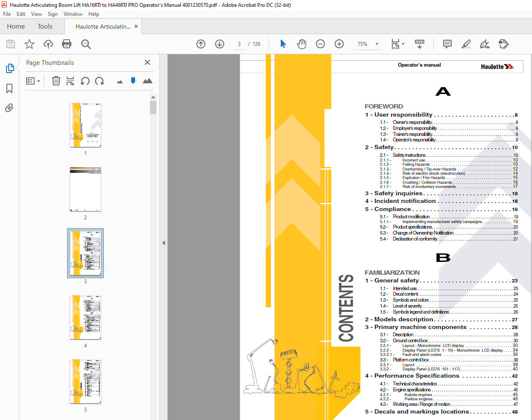Close the Haulotte document tab
This screenshot has height=420, width=532.
(136, 26)
